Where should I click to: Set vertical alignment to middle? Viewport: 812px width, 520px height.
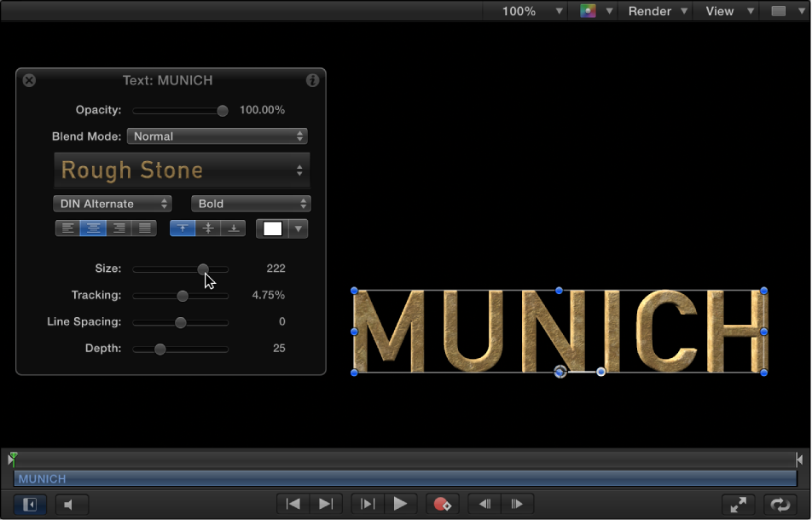pyautogui.click(x=207, y=228)
